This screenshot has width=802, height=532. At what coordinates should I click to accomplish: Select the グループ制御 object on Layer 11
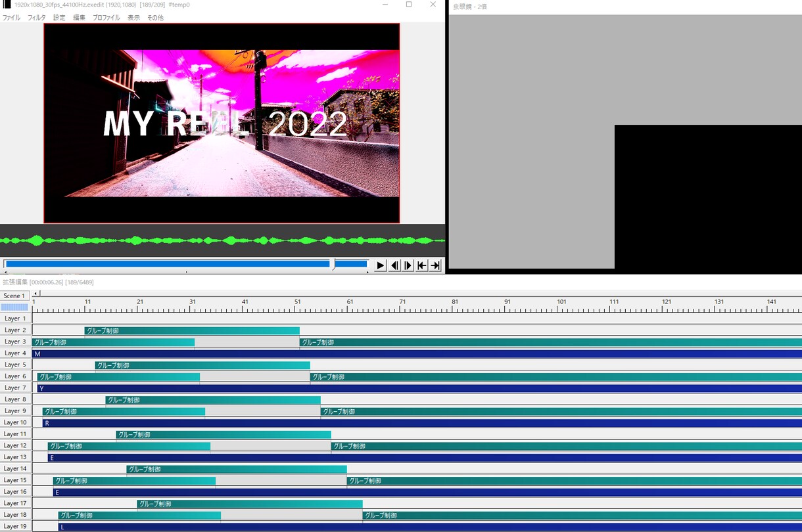(224, 434)
